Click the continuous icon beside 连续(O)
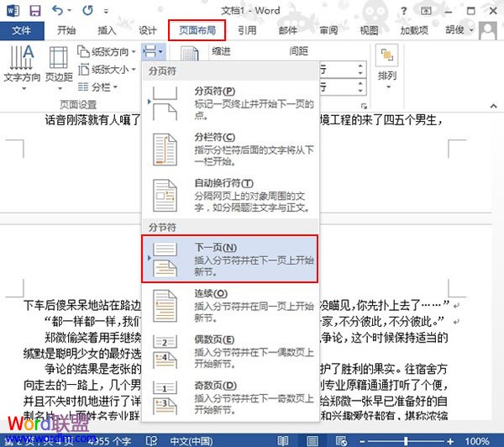 (x=165, y=306)
